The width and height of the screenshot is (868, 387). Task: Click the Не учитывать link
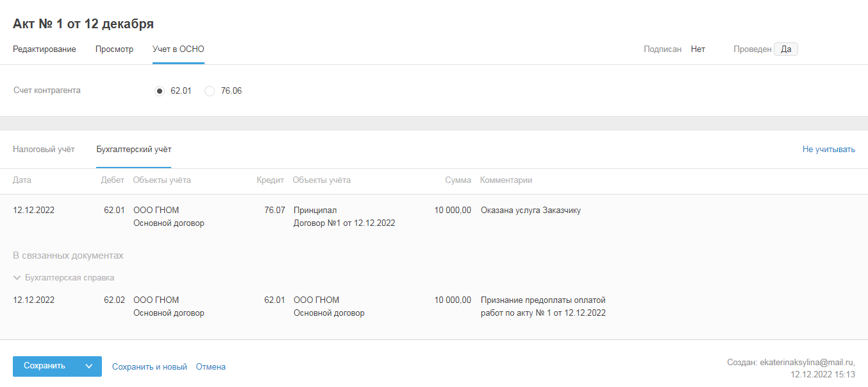(828, 150)
